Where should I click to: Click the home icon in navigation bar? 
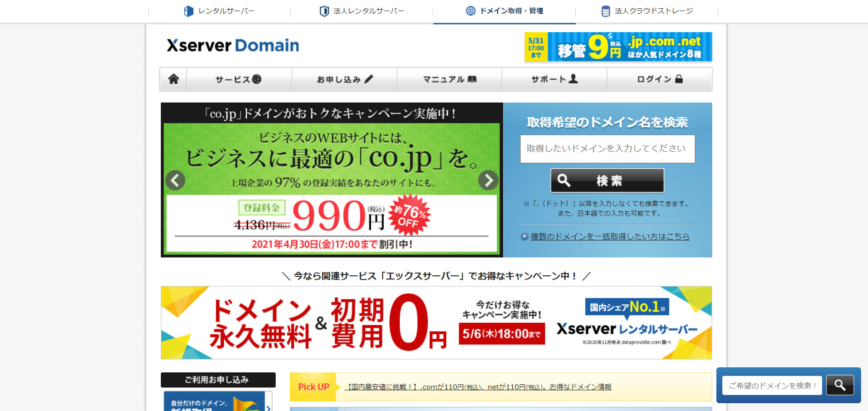[174, 79]
